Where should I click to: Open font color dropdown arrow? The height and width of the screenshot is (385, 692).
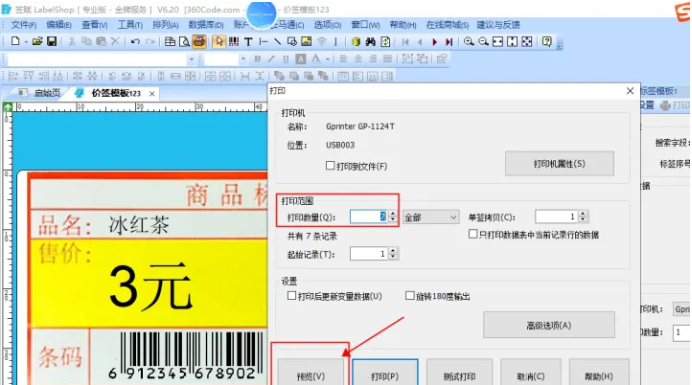(x=327, y=59)
